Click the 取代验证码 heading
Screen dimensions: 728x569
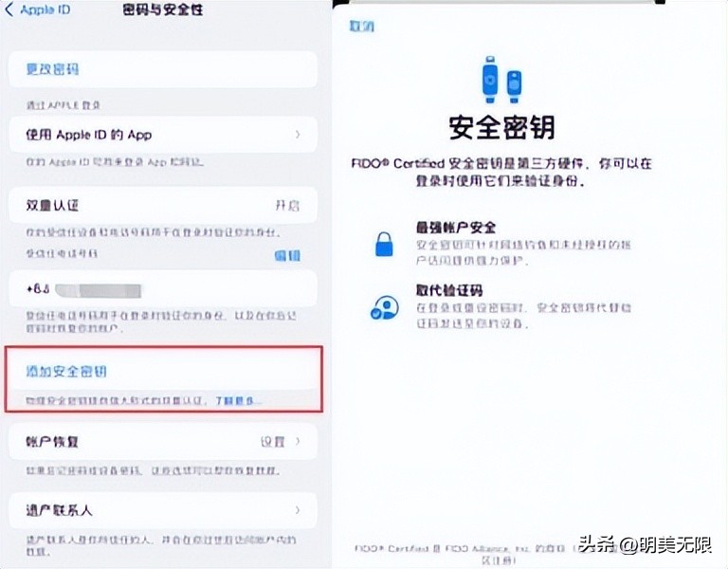coord(449,291)
